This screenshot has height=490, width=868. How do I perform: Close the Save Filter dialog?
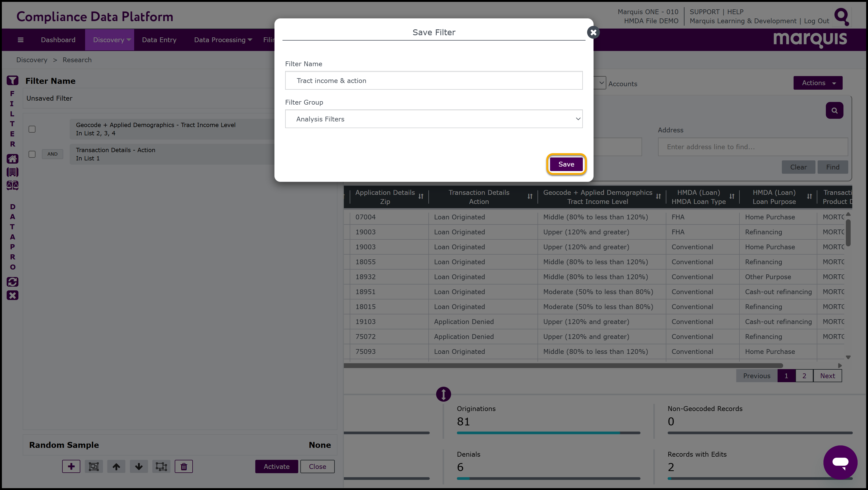tap(593, 32)
